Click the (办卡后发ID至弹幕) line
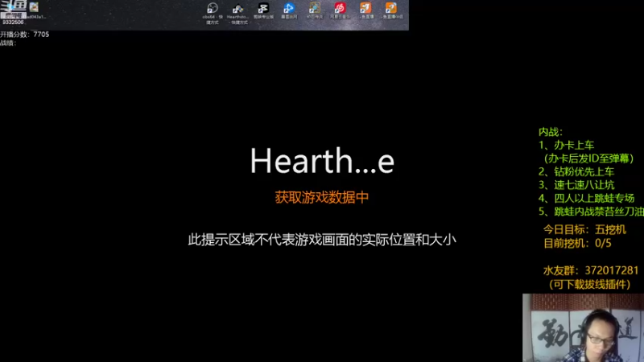This screenshot has width=644, height=362. (x=588, y=158)
